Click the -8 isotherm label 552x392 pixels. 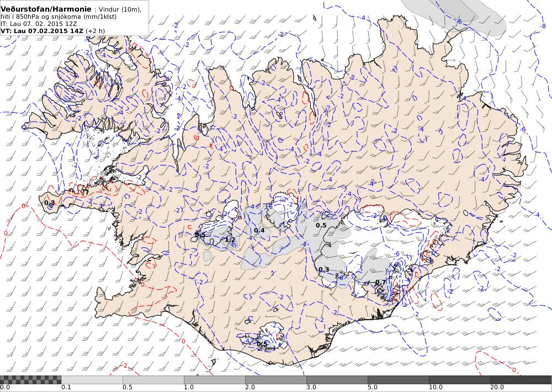(543, 26)
